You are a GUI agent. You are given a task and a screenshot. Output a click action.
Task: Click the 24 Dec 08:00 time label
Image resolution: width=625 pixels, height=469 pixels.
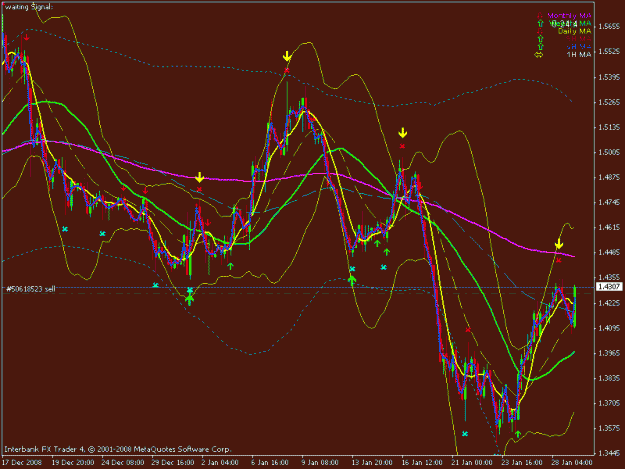(x=123, y=463)
